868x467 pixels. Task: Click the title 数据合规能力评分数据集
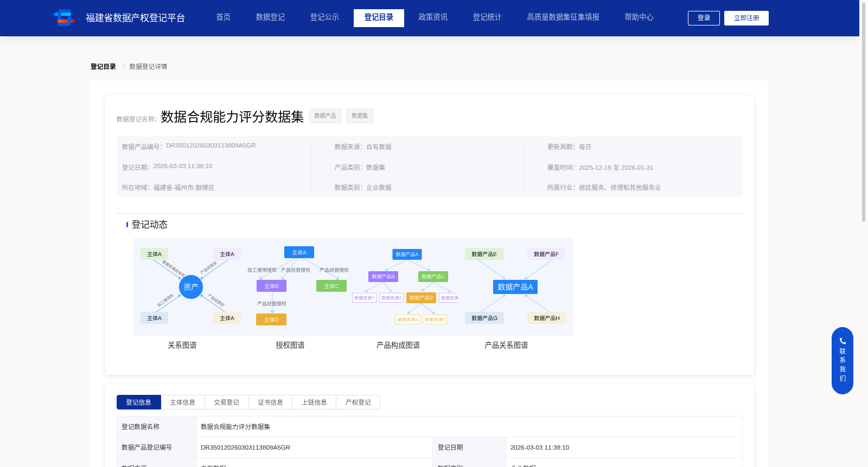click(x=232, y=117)
